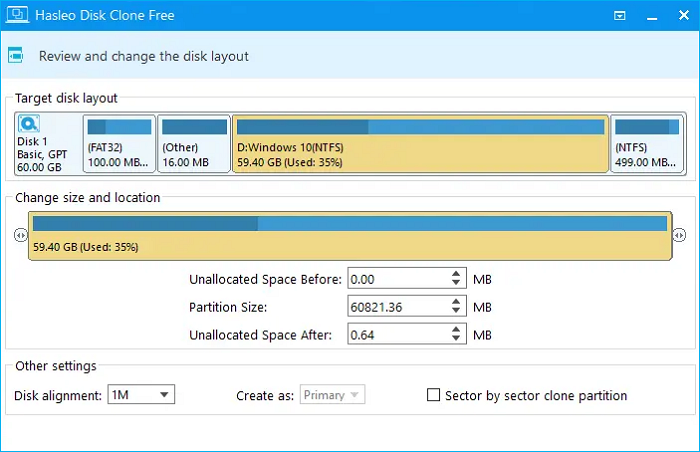Open the title bar dropdown menu icon
This screenshot has width=700, height=452.
[620, 16]
